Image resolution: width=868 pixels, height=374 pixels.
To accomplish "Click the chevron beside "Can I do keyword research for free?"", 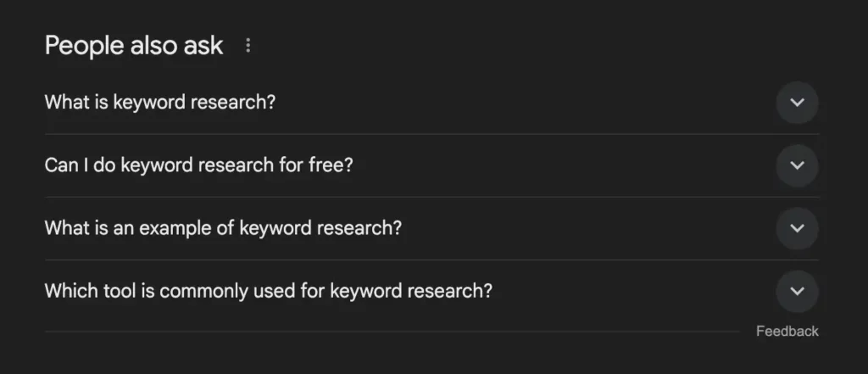I will point(797,165).
